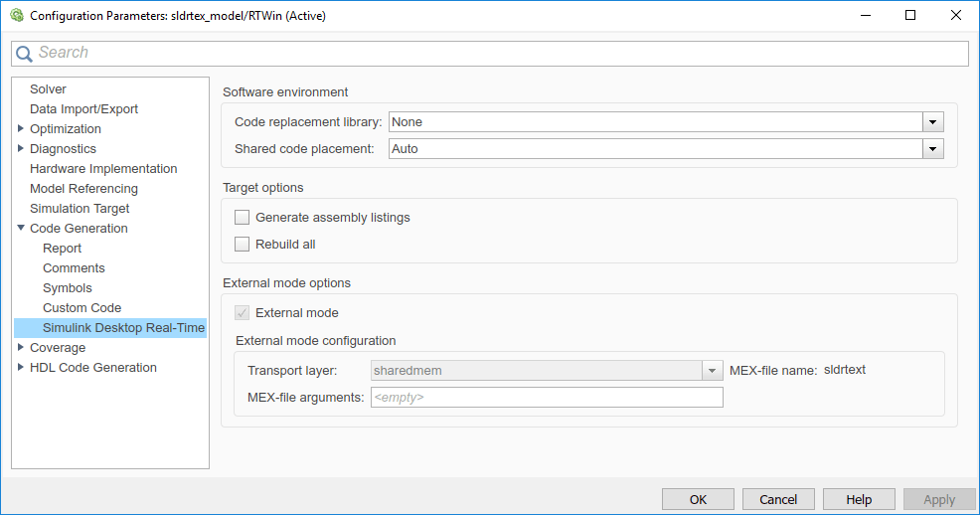Select the Custom Code subpage
The width and height of the screenshot is (980, 515).
[82, 307]
